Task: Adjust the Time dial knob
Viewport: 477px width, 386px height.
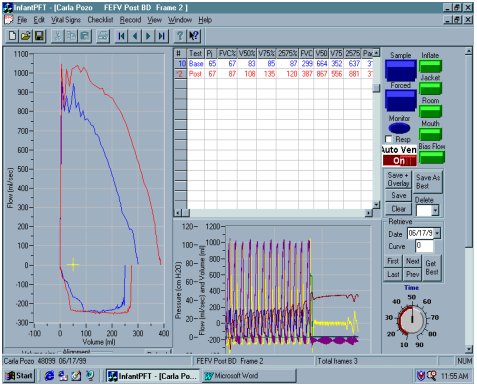Action: click(x=412, y=319)
